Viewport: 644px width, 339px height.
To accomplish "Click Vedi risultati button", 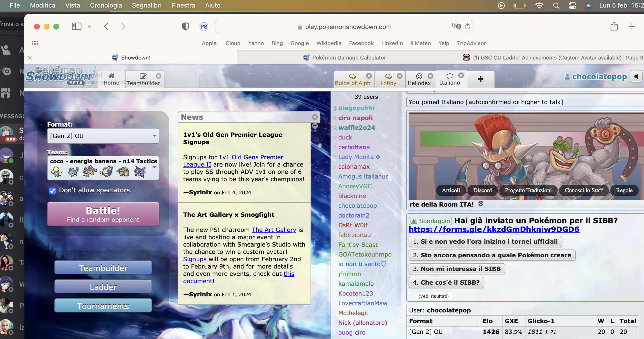I will pos(433,296).
